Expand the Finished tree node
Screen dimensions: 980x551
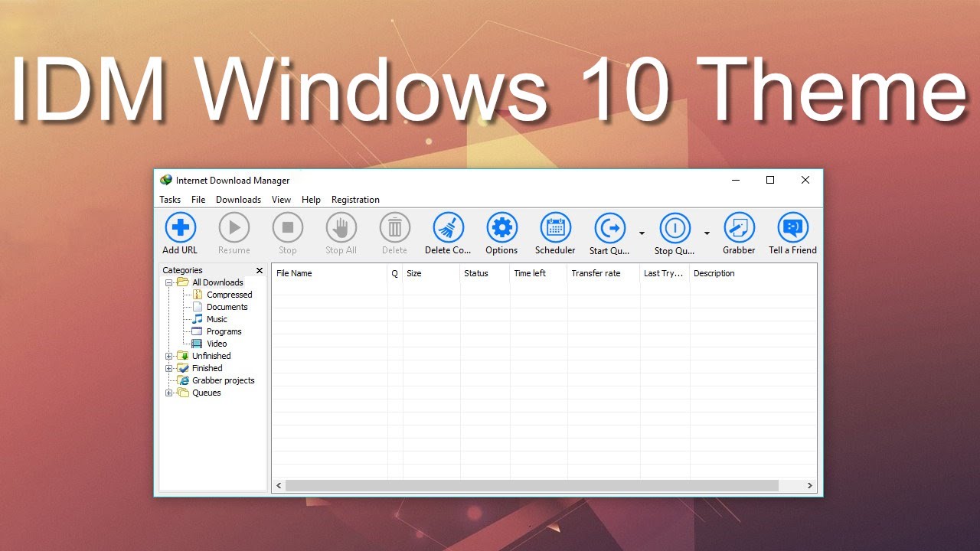(169, 368)
